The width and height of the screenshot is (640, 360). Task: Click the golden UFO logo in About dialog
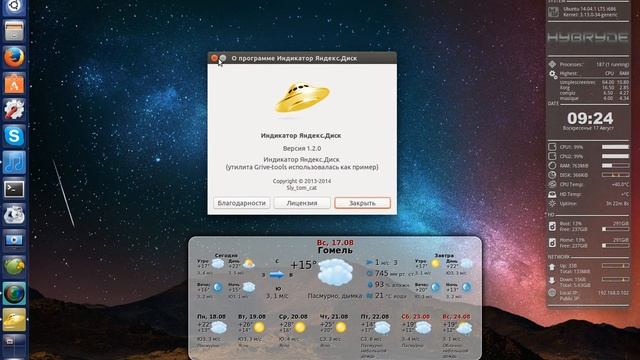[x=302, y=97]
